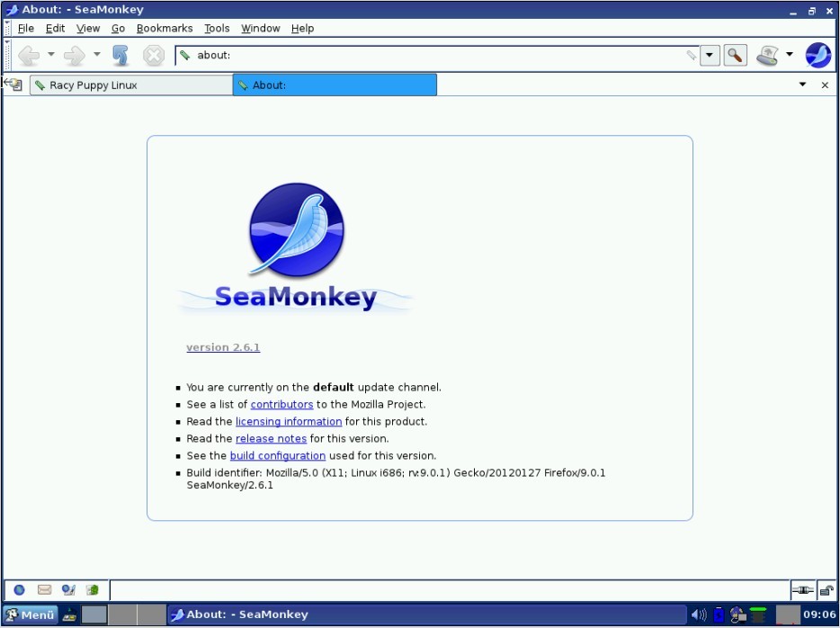840x628 pixels.
Task: Open the Composer from the status bar
Action: click(68, 590)
